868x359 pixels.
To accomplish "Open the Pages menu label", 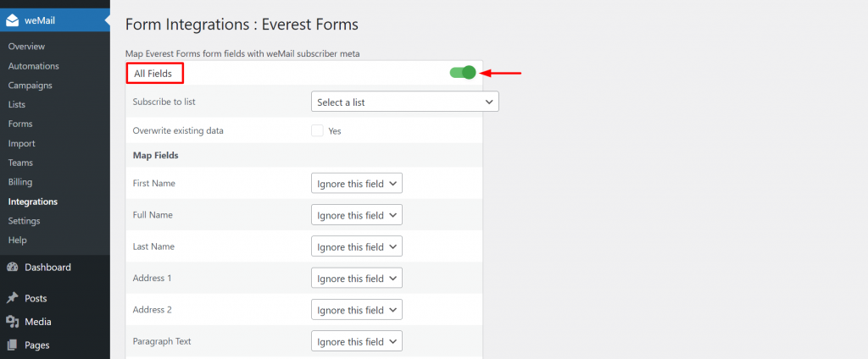I will [x=37, y=345].
